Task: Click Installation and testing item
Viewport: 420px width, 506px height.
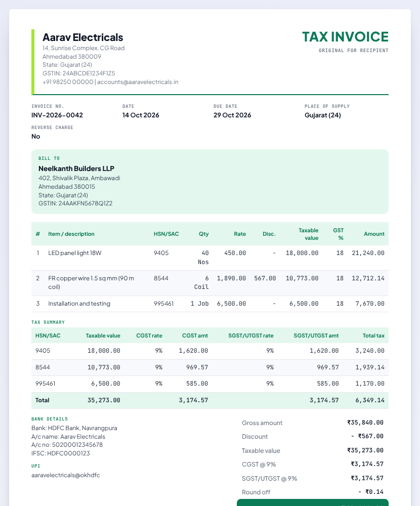Action: click(x=79, y=304)
